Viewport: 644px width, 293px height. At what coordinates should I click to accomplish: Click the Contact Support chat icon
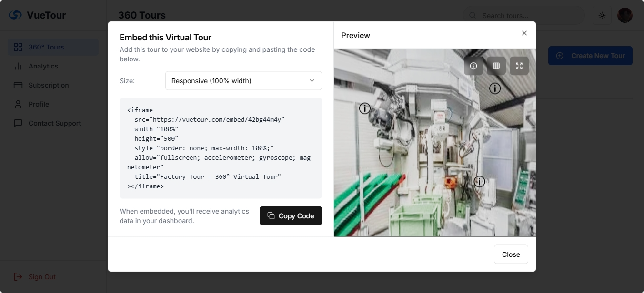click(18, 123)
